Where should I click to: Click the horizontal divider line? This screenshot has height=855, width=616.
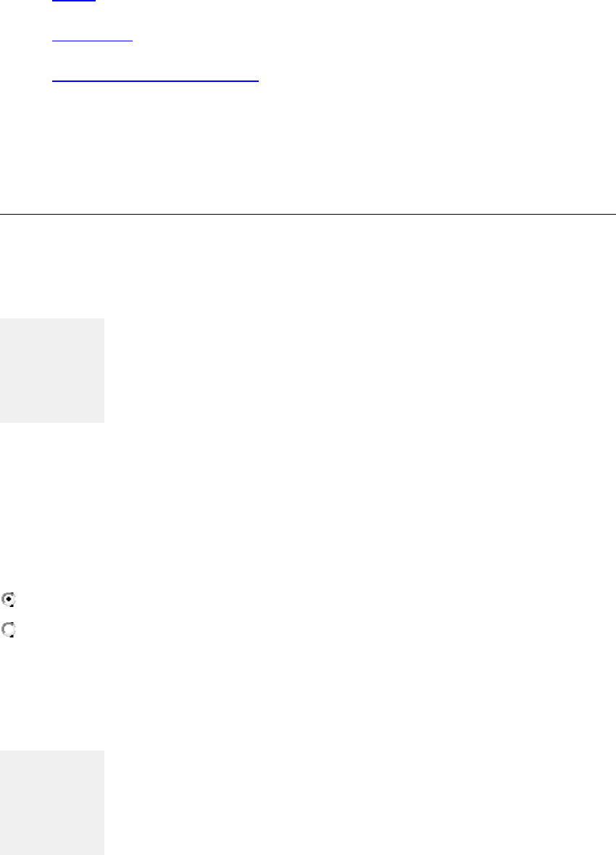click(308, 214)
